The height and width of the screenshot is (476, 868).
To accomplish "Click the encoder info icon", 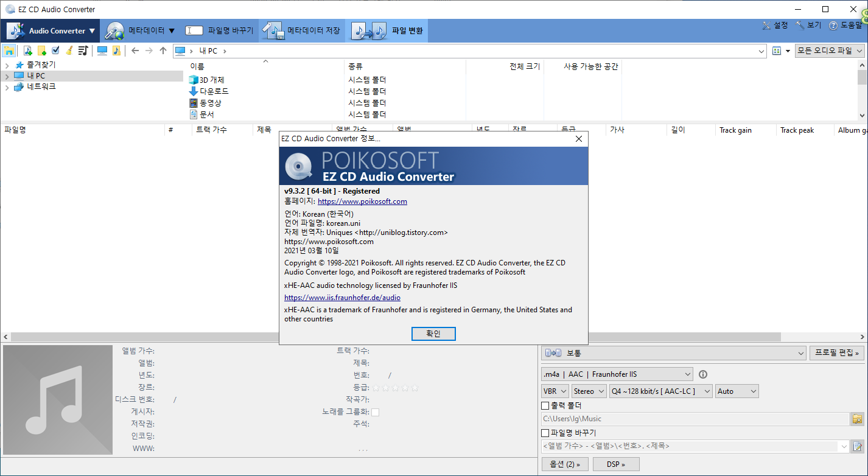I will tap(703, 374).
